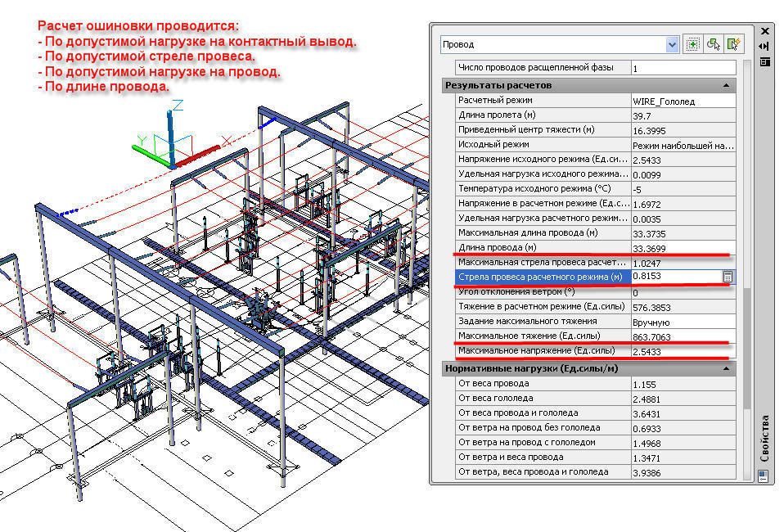Click the Quick Select icon
This screenshot has height=532, width=784.
(x=733, y=45)
